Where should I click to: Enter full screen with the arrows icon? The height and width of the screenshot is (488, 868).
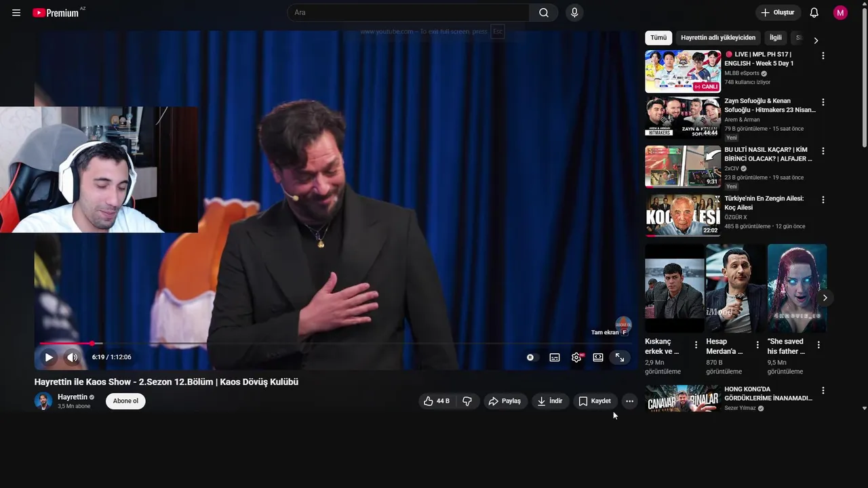tap(620, 357)
